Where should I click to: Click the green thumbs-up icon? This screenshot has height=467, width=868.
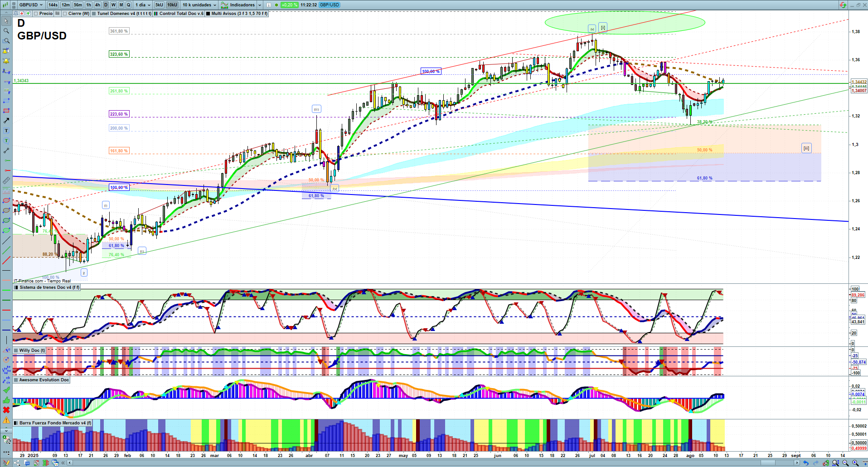pos(6,400)
